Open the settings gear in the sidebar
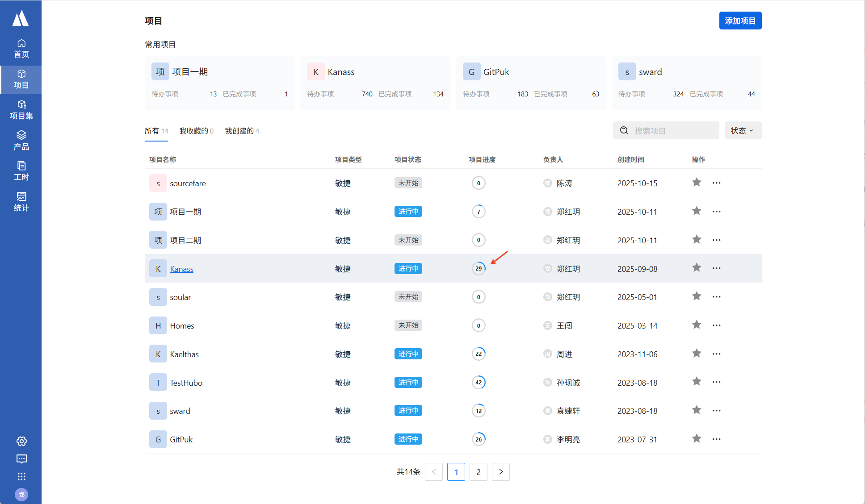Screen dimensions: 865x504 pyautogui.click(x=21, y=441)
